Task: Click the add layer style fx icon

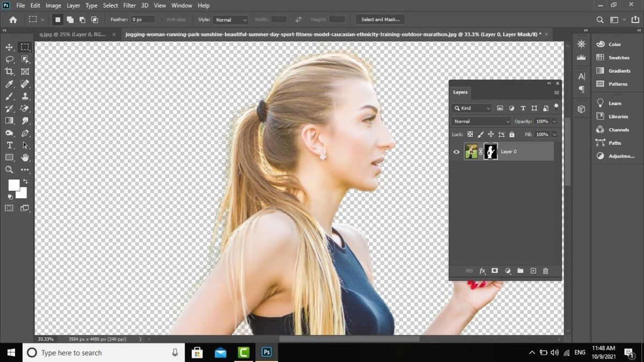Action: click(482, 271)
